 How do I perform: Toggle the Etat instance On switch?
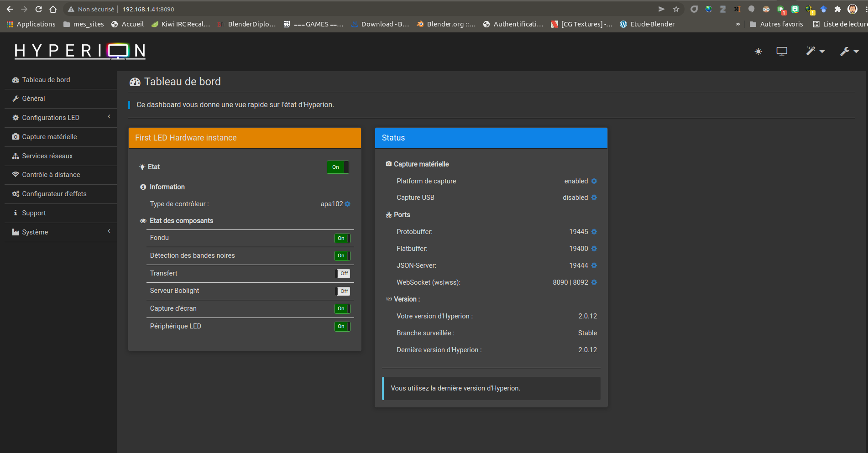click(x=338, y=167)
